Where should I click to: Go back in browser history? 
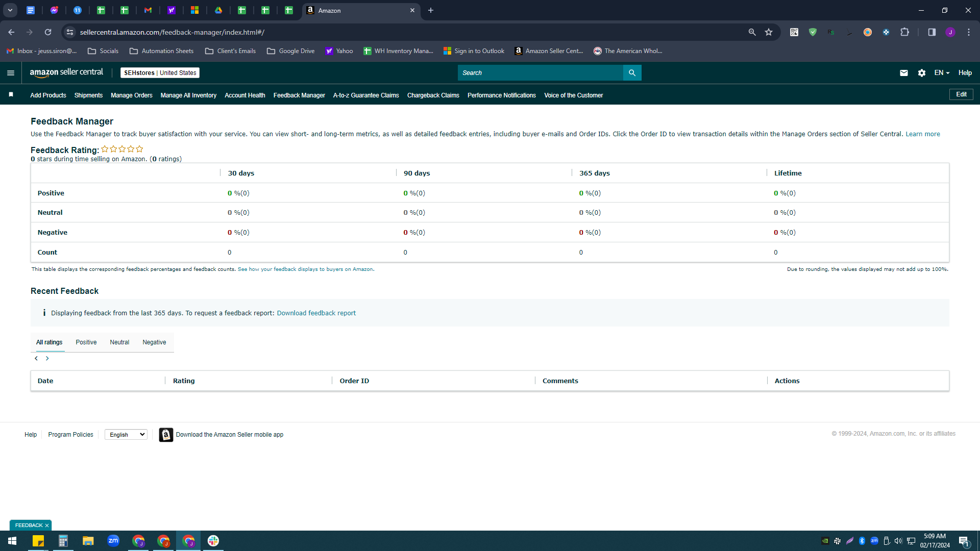(11, 32)
